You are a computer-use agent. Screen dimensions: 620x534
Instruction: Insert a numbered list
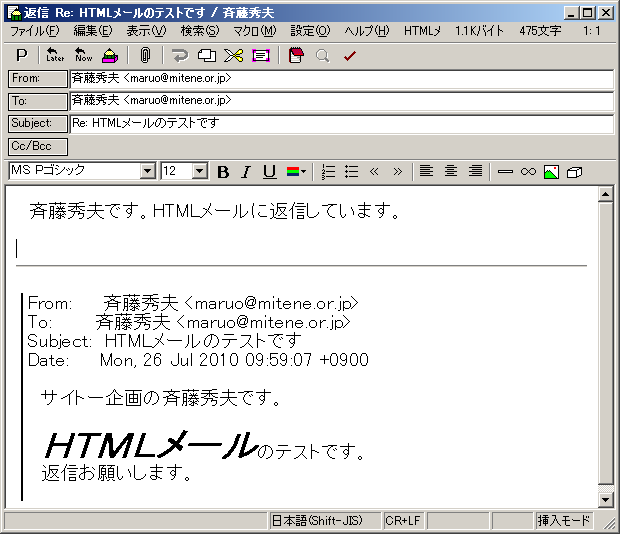(328, 172)
